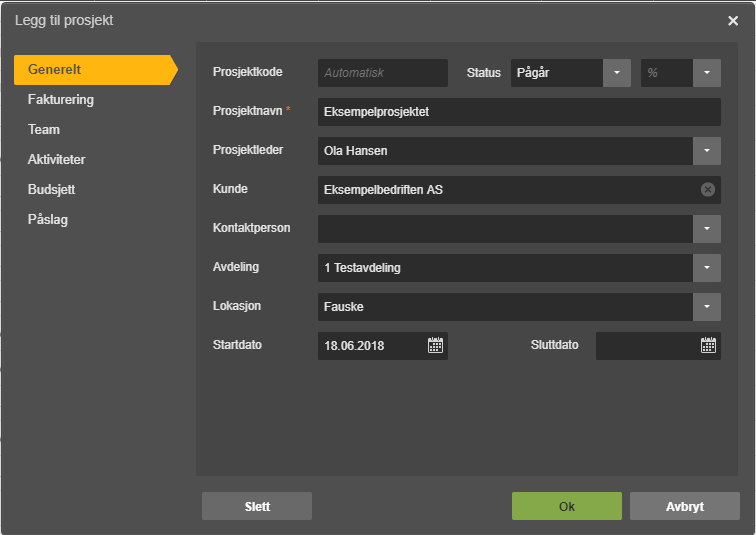Click the percent input field
The height and width of the screenshot is (535, 756).
667,73
